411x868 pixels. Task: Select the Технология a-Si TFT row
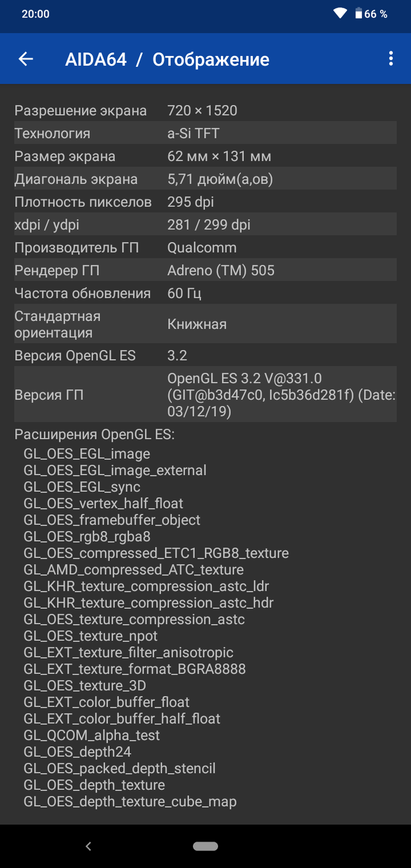[x=205, y=133]
